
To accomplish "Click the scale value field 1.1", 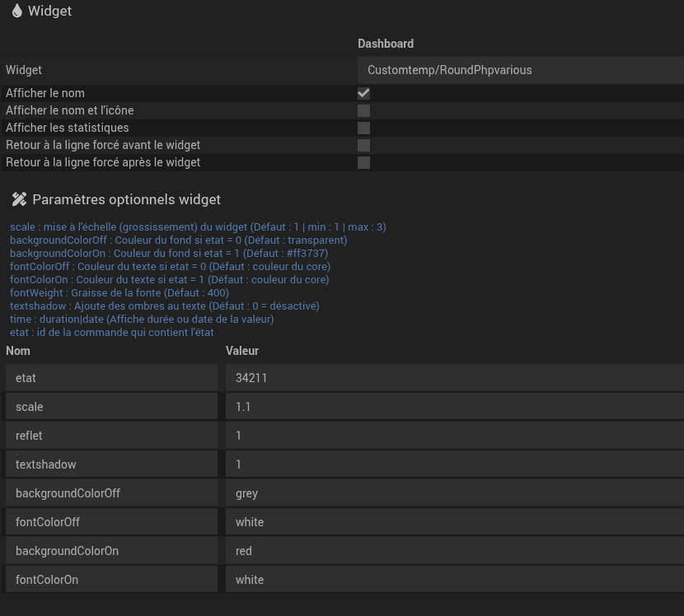I will click(453, 407).
